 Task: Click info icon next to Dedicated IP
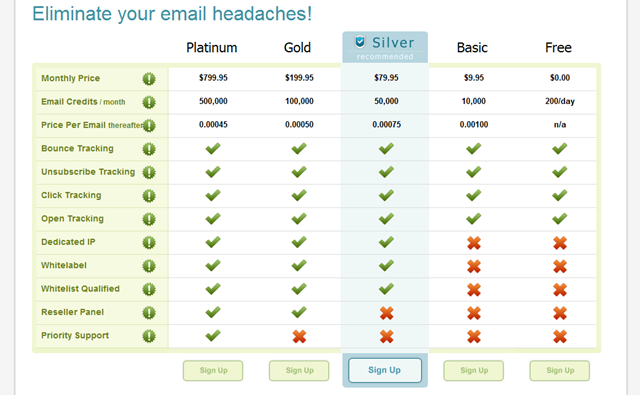(x=149, y=242)
